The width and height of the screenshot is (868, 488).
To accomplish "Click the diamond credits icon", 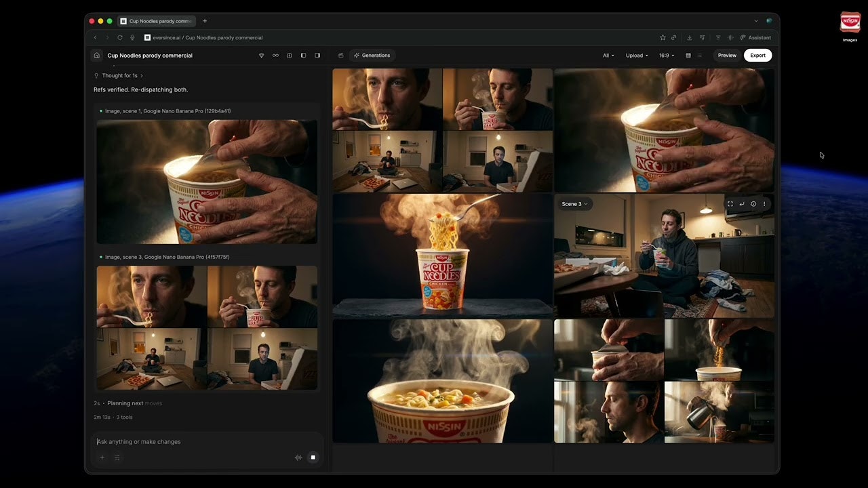I will click(262, 56).
